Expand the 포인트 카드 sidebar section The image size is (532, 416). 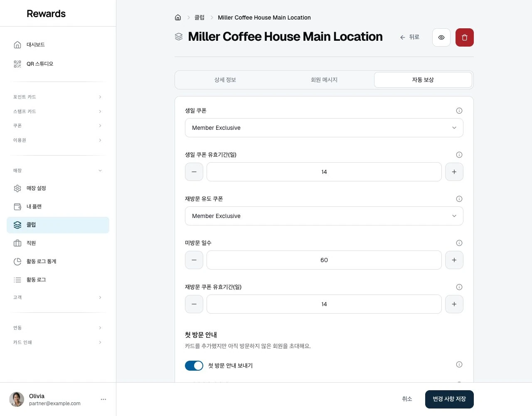point(58,97)
